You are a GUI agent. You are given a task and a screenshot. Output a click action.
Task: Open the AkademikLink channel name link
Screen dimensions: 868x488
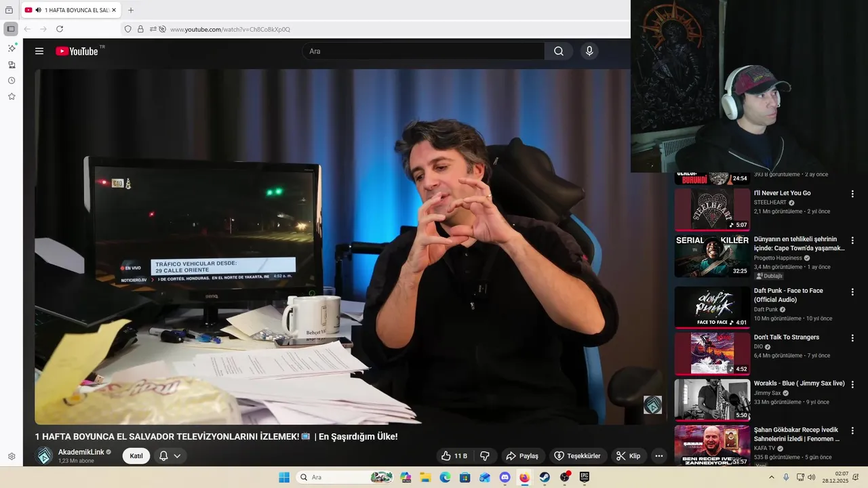[x=81, y=452]
